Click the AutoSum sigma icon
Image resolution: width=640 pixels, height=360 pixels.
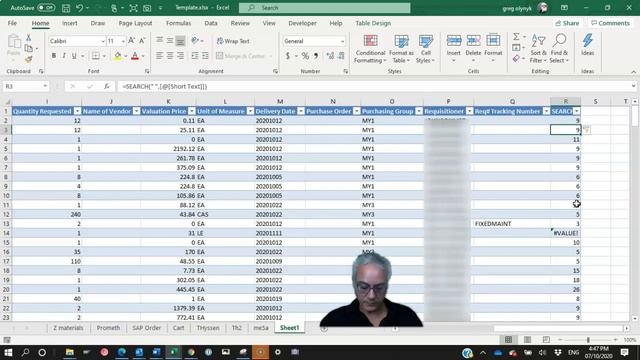(x=516, y=37)
